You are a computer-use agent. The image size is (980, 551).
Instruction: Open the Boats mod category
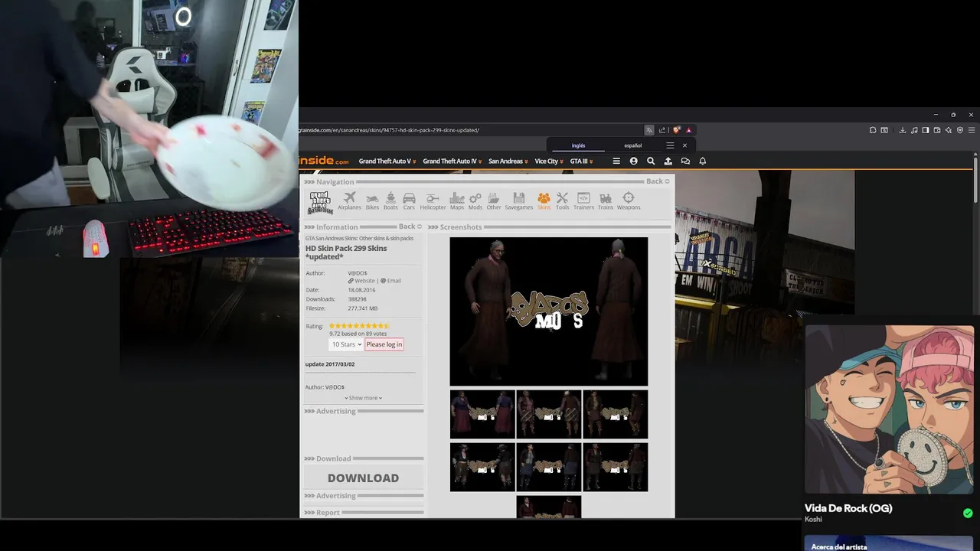pos(390,201)
